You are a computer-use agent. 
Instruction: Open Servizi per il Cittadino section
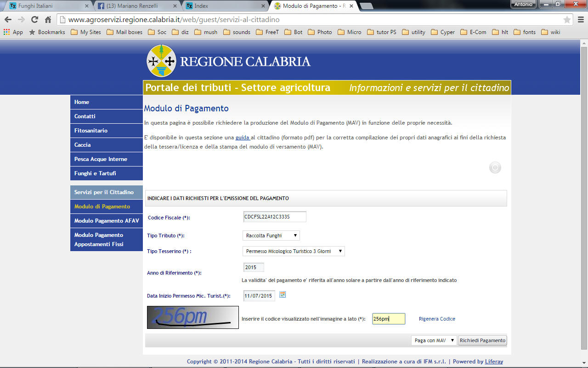[x=107, y=192]
